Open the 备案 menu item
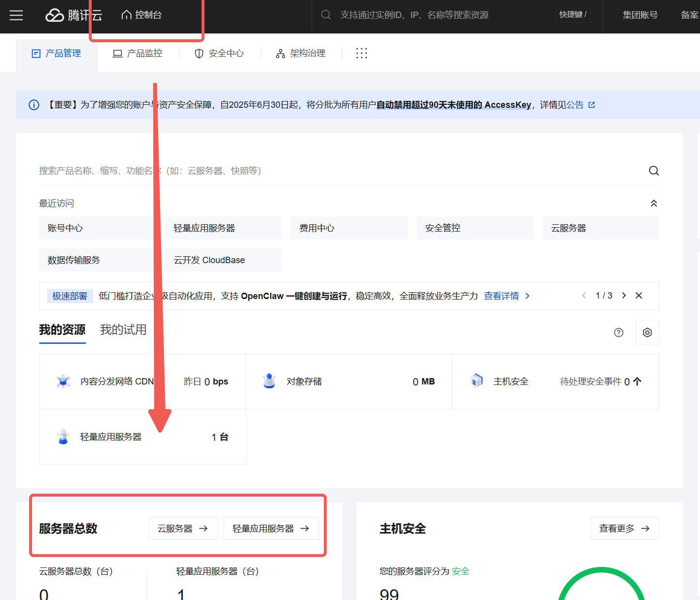700x600 pixels. 690,15
